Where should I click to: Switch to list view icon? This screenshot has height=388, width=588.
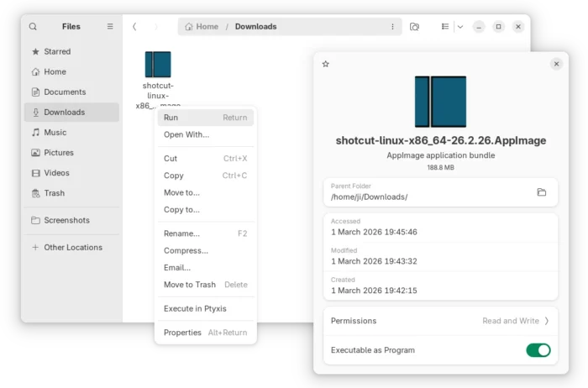(445, 27)
